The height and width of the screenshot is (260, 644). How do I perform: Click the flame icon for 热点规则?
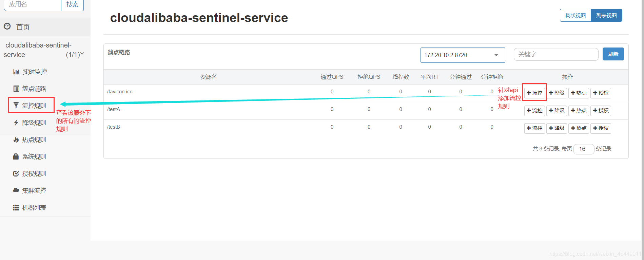pos(16,140)
